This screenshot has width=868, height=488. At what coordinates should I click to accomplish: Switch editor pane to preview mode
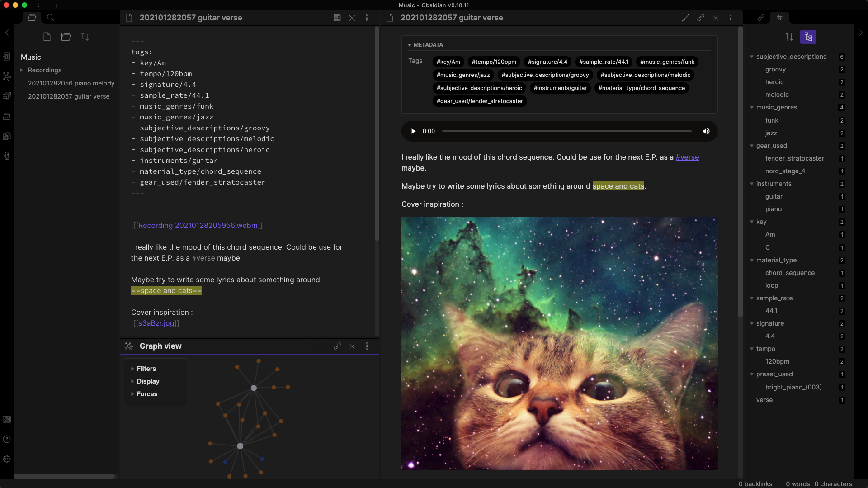tap(337, 18)
